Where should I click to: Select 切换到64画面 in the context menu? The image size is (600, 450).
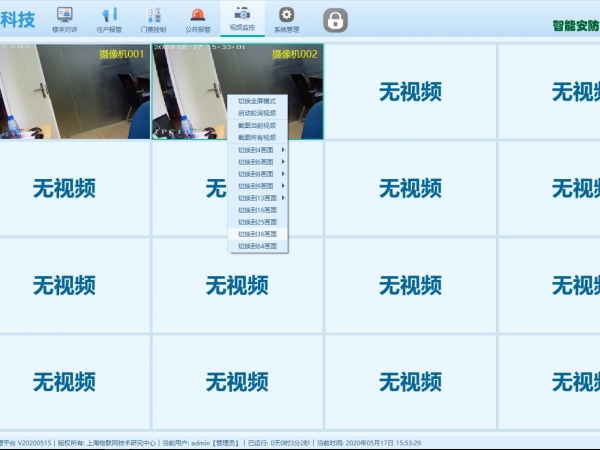pyautogui.click(x=257, y=246)
